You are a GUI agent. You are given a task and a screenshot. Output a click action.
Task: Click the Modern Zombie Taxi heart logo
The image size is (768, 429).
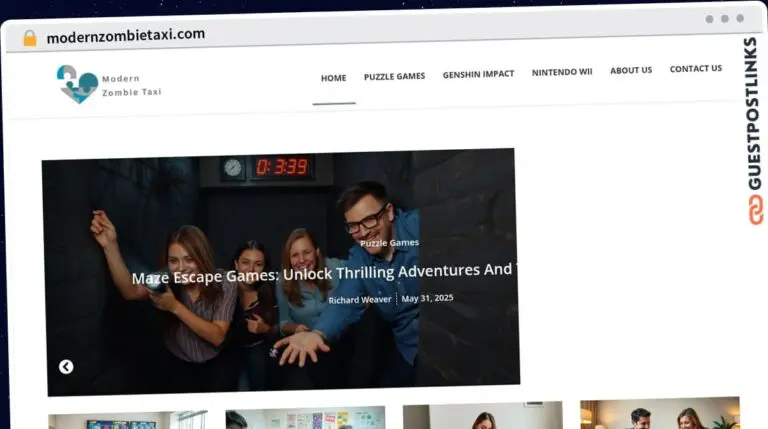[77, 84]
